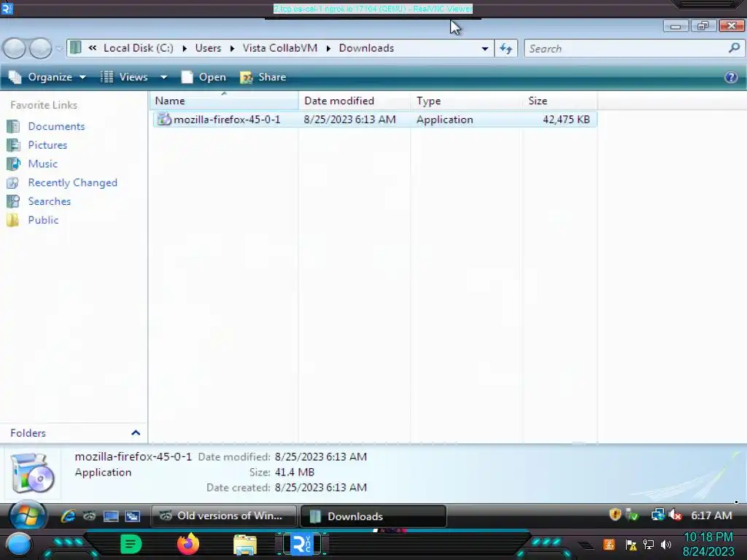Sort by the Type column header
The width and height of the screenshot is (747, 560).
tap(466, 101)
